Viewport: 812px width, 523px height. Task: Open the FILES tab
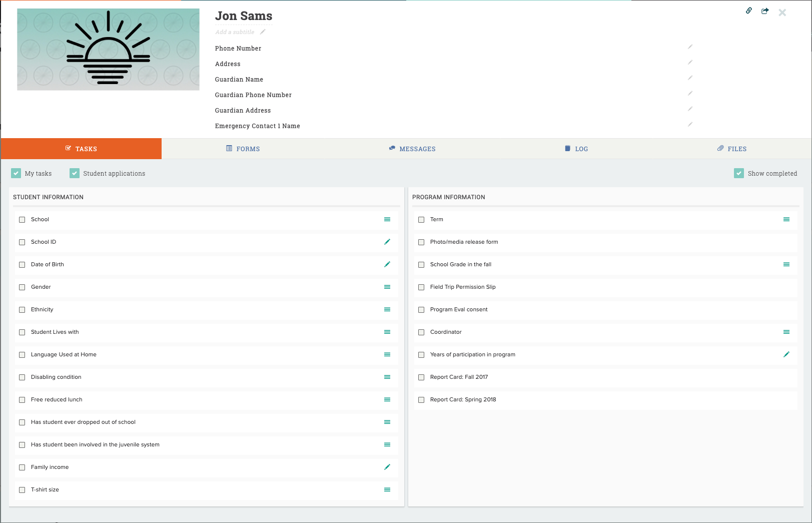[x=732, y=149]
